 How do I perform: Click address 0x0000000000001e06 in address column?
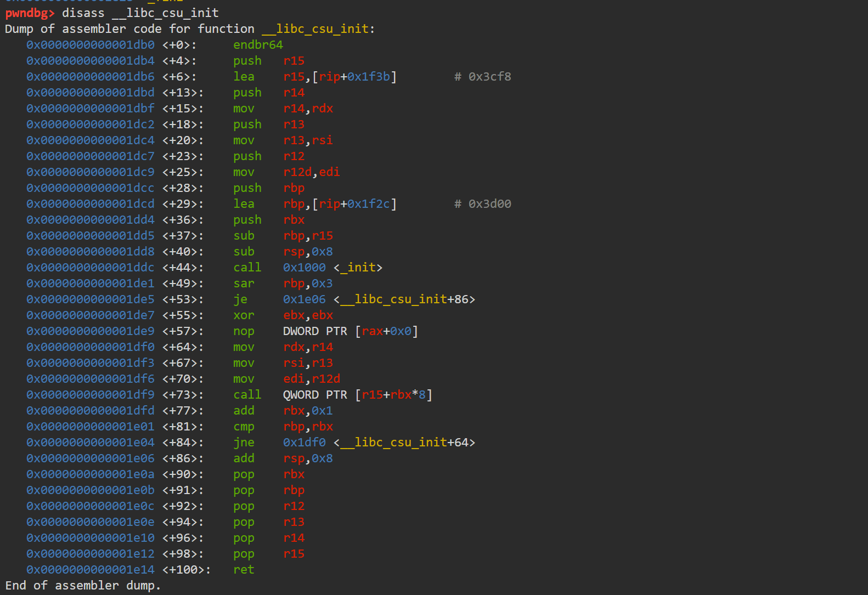[x=91, y=458]
